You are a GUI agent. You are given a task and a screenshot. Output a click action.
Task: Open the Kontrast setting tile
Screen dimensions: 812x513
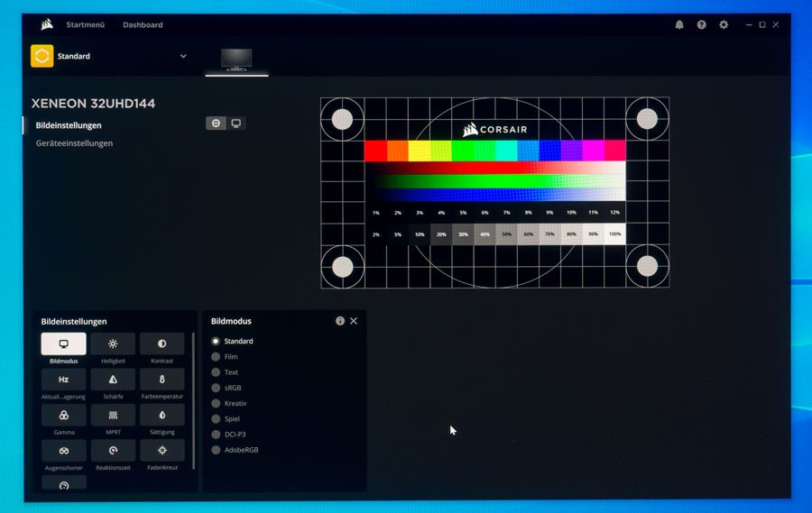coord(162,344)
